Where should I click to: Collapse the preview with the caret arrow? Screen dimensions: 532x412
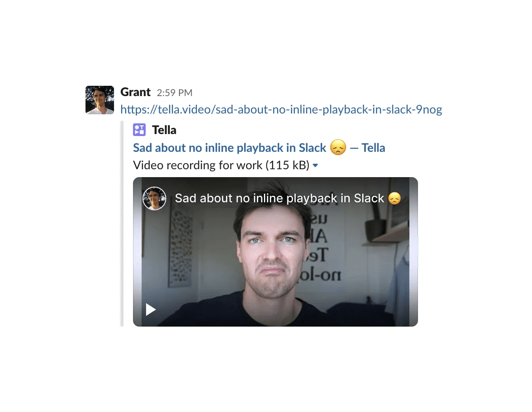coord(315,165)
